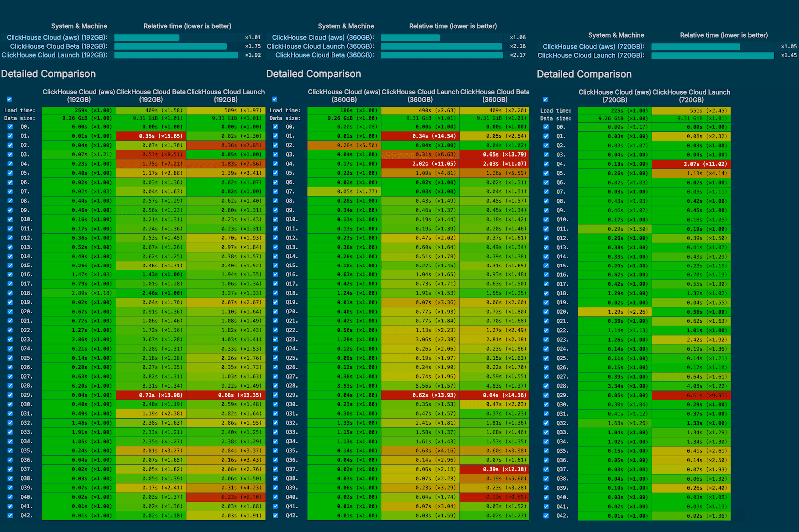799x532 pixels.
Task: Click the ClickHouse Cloud Beta (192GB) column header
Action: (151, 96)
